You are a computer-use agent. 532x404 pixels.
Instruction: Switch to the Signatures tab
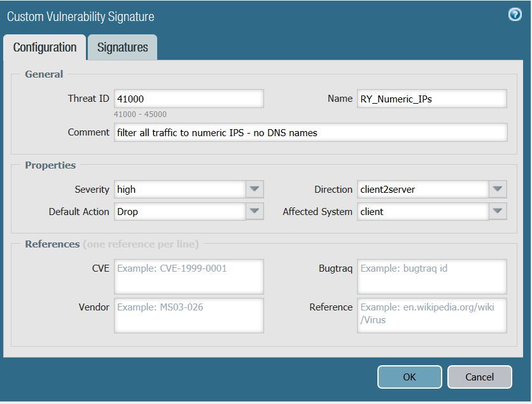point(122,48)
